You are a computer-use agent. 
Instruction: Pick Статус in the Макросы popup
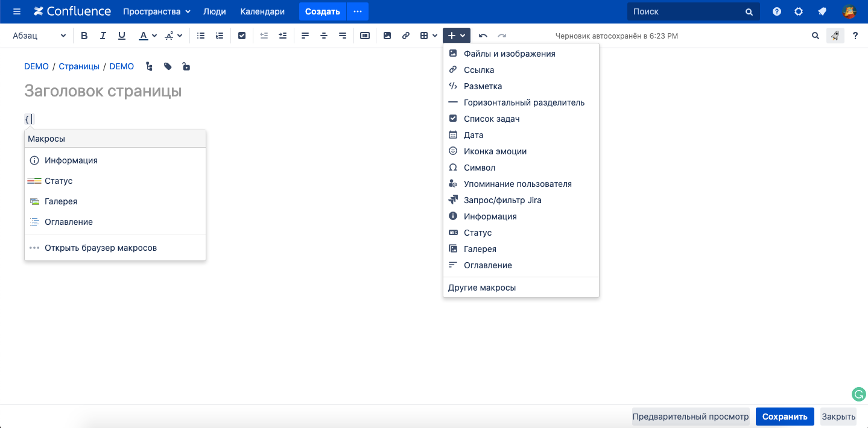pyautogui.click(x=115, y=181)
